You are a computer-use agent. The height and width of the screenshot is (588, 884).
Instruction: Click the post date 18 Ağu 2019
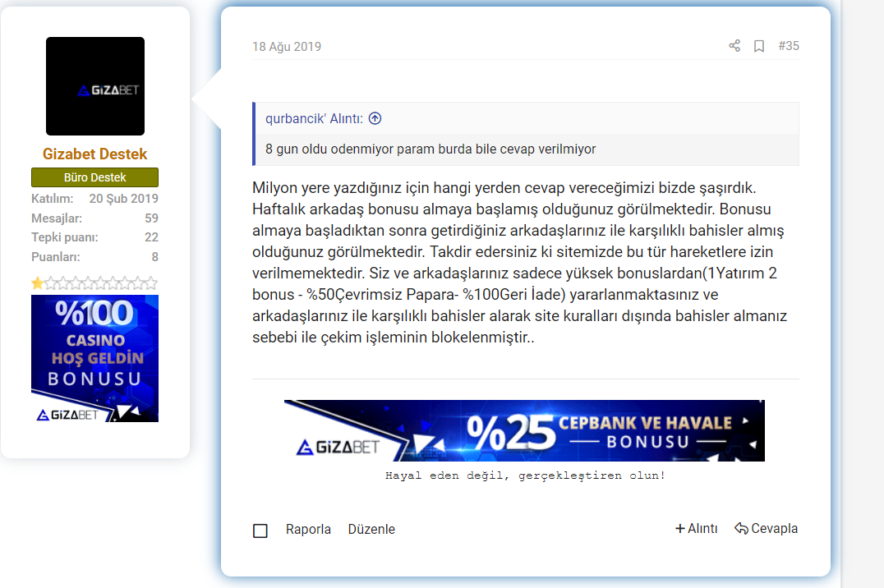[287, 47]
